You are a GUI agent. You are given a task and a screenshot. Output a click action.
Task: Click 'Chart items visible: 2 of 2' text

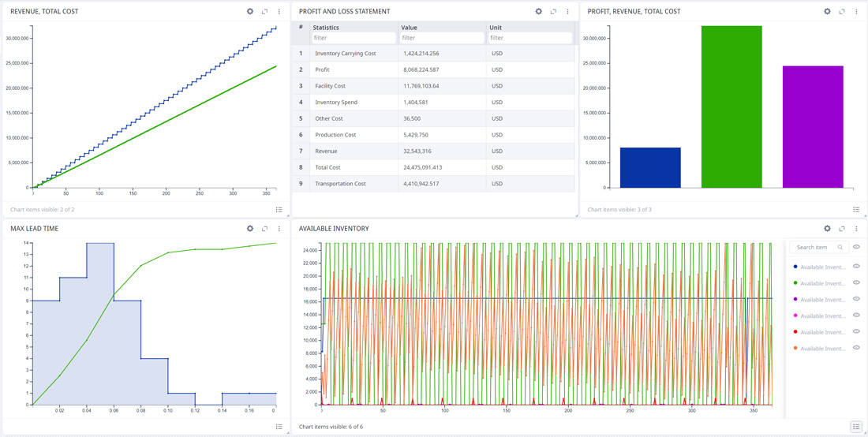pos(42,210)
